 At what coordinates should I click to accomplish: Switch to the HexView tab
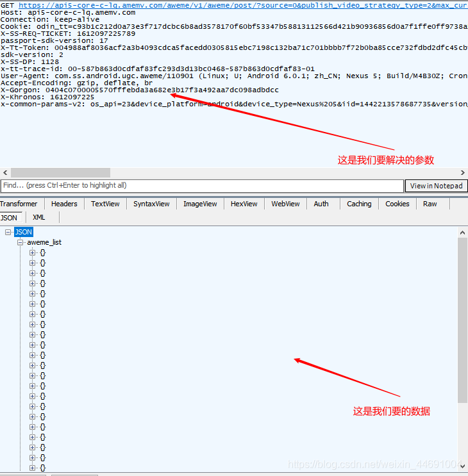244,204
